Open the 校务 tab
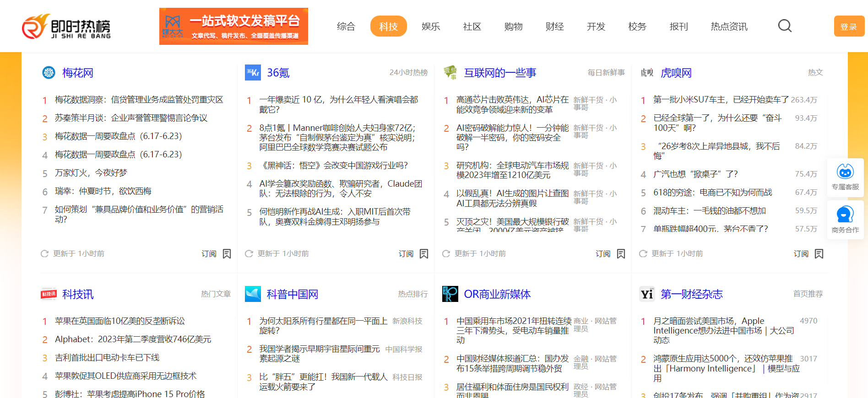868x398 pixels. [637, 27]
